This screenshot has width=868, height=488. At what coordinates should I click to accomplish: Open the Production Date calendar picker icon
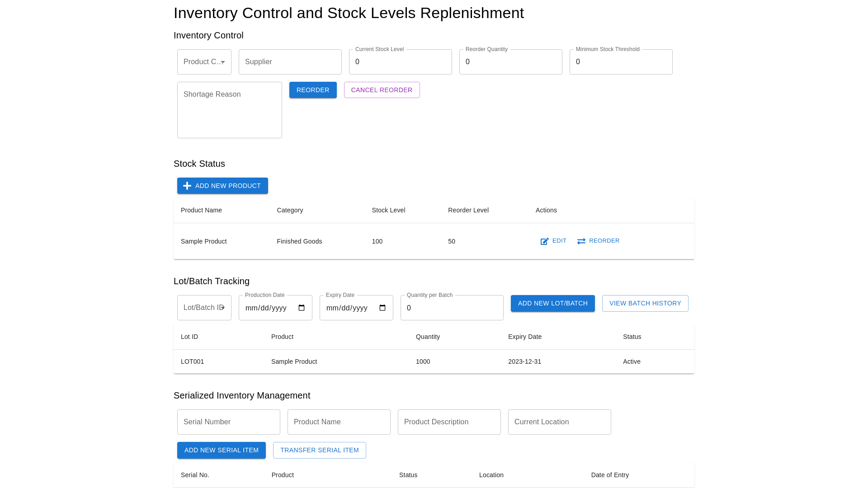[302, 308]
